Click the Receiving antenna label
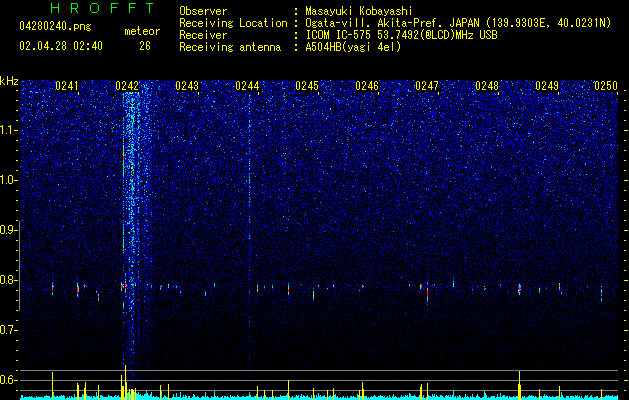 (x=230, y=47)
